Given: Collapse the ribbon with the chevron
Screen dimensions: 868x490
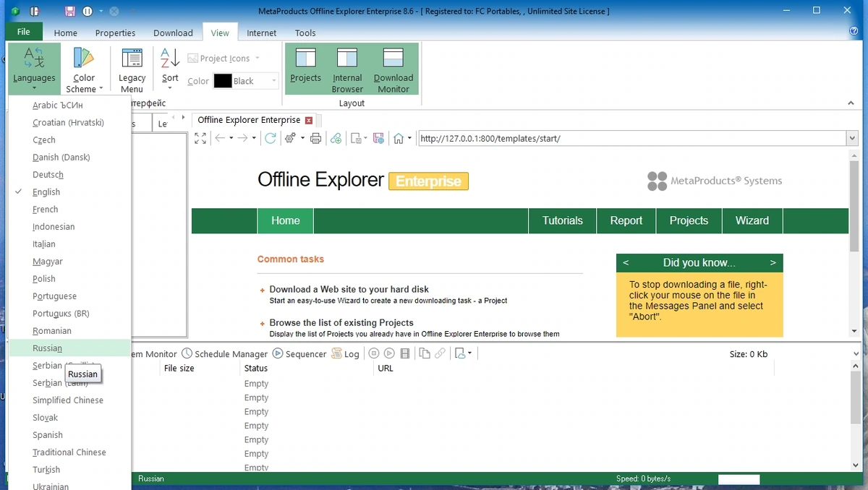Looking at the screenshot, I should (851, 103).
